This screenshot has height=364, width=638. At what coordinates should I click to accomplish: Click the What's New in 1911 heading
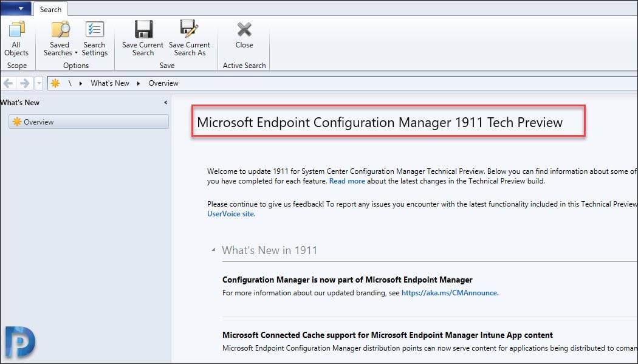pyautogui.click(x=269, y=250)
